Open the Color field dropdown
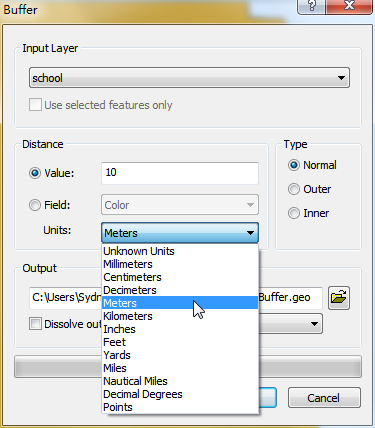 180,205
